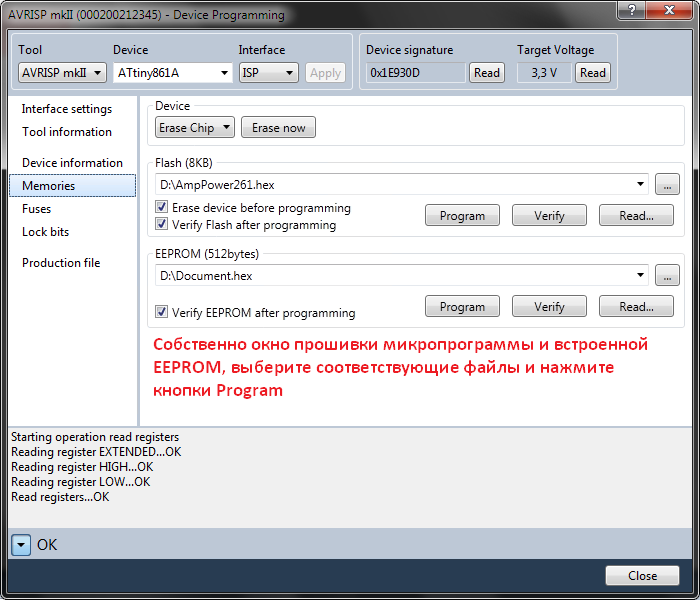Open Interface settings page
700x600 pixels.
(67, 109)
